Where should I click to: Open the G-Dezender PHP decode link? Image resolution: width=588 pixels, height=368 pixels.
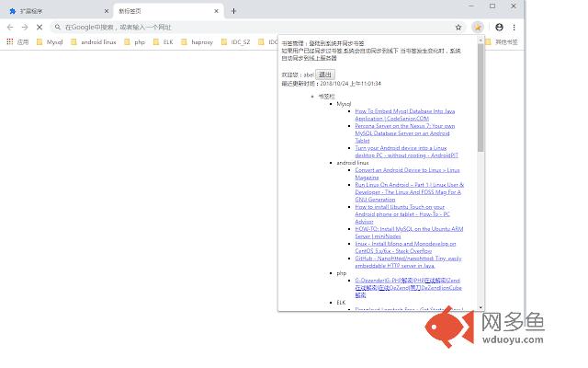(408, 288)
